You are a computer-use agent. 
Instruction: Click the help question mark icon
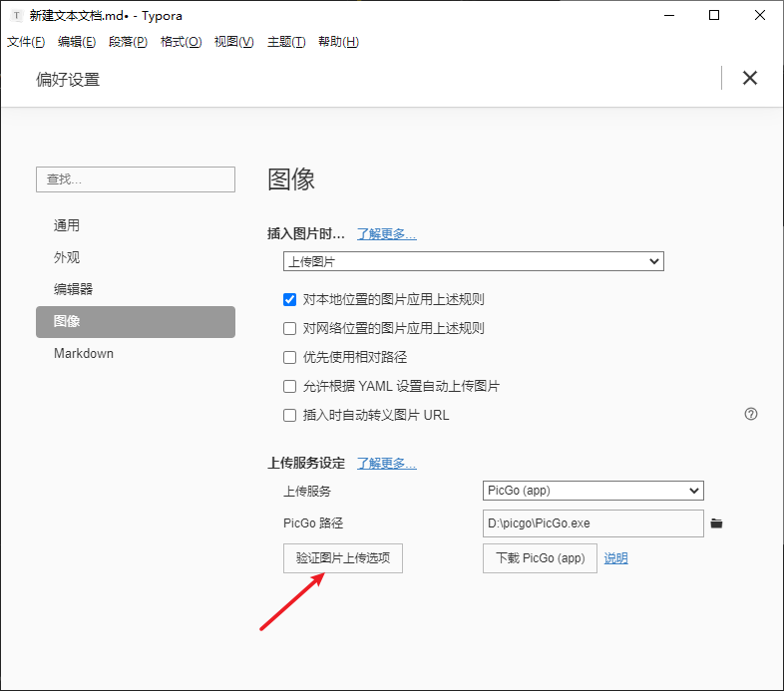750,414
